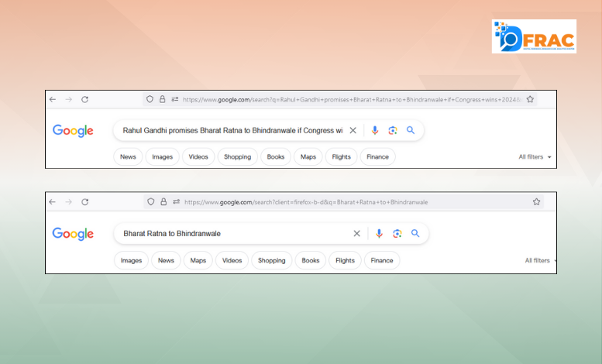The width and height of the screenshot is (602, 364).
Task: Select Finance tab in top search results
Action: [378, 156]
